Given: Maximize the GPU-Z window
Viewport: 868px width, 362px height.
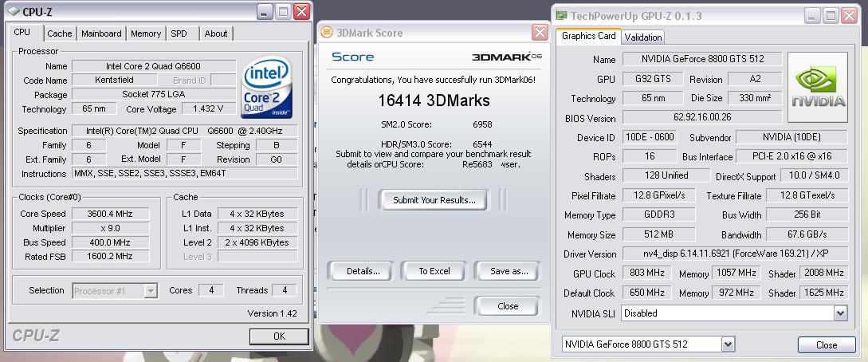Looking at the screenshot, I should point(831,15).
